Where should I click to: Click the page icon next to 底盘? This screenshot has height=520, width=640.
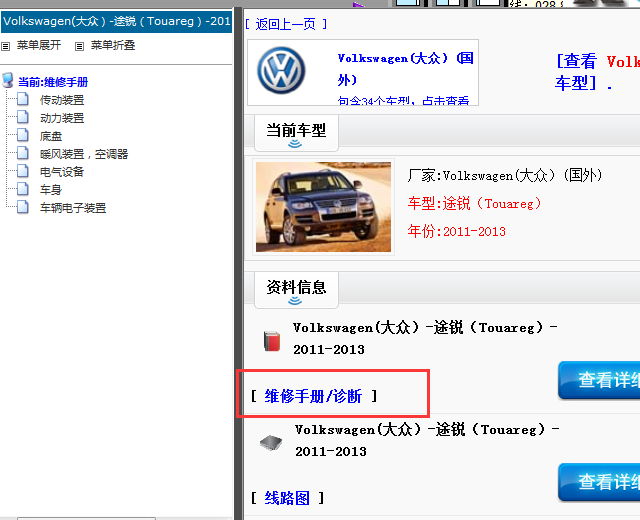(23, 135)
